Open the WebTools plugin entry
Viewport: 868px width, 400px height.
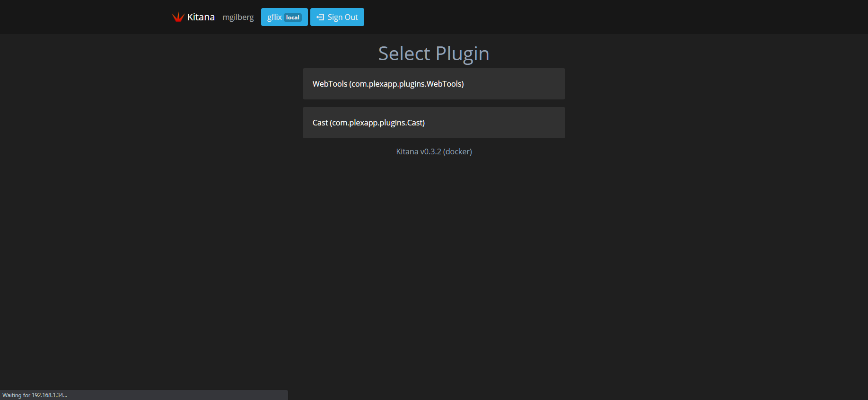click(x=433, y=84)
